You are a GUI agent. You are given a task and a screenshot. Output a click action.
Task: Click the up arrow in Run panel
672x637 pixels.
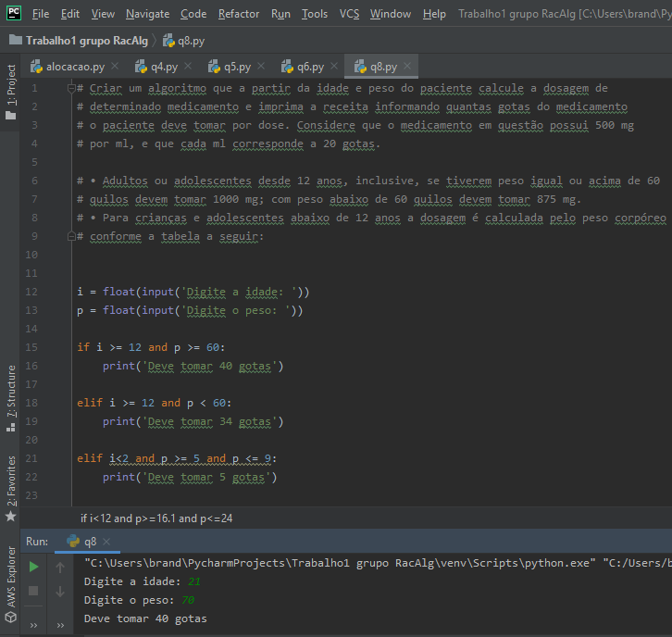(x=60, y=568)
